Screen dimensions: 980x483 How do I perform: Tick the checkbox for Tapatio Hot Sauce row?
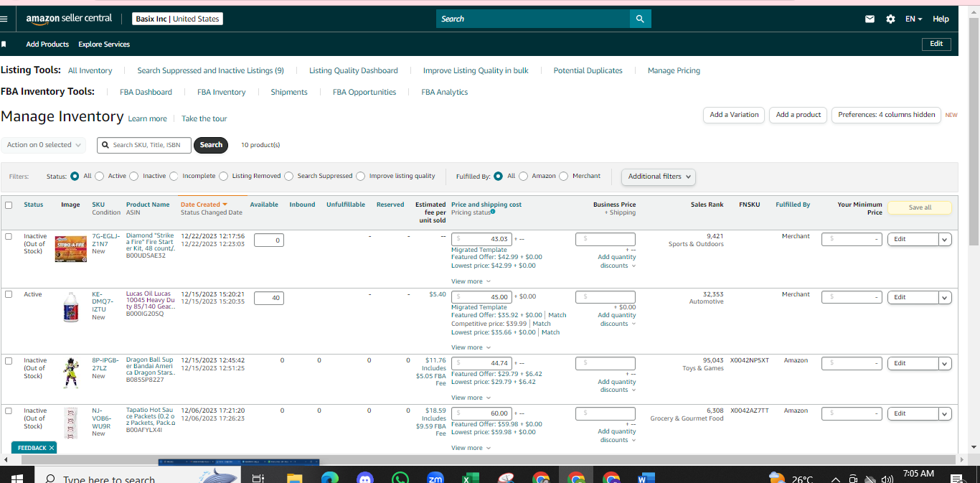(x=9, y=411)
